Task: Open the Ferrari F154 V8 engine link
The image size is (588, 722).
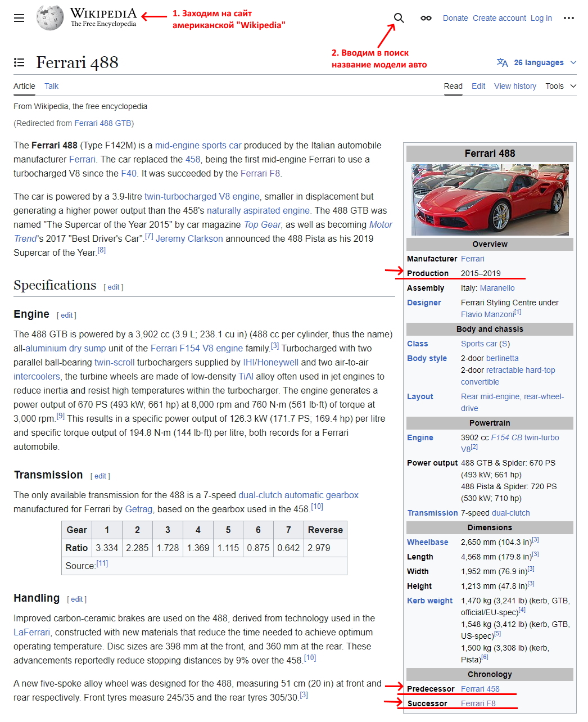Action: [x=197, y=348]
